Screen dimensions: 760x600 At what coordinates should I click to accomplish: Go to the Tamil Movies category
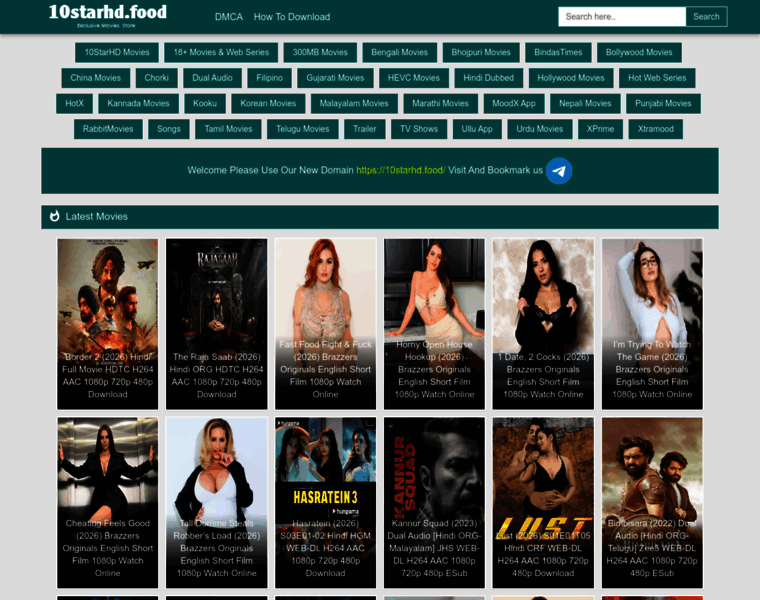click(x=228, y=129)
